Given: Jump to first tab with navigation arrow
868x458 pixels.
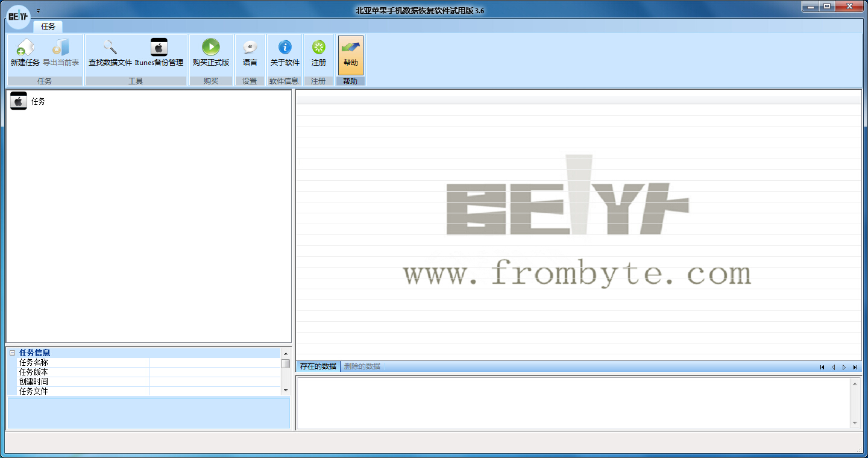Looking at the screenshot, I should click(822, 367).
